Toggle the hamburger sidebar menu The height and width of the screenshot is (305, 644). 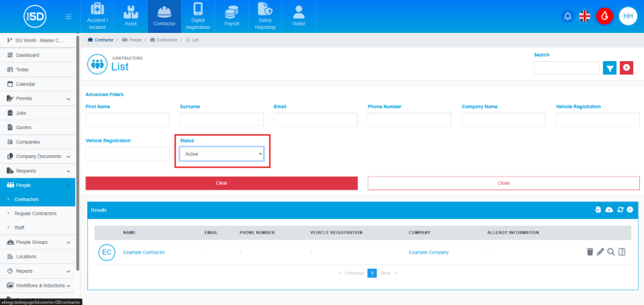[69, 16]
